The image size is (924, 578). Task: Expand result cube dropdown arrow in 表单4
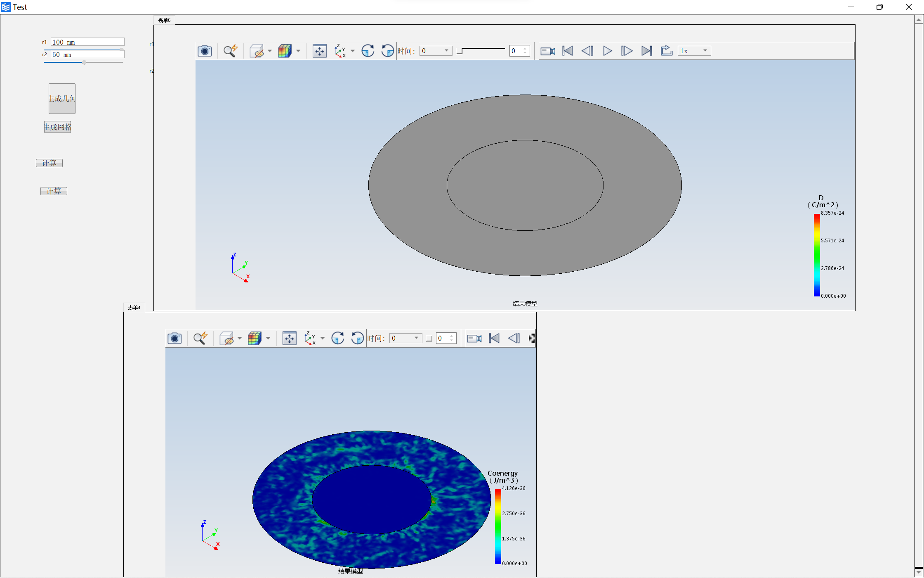(268, 338)
